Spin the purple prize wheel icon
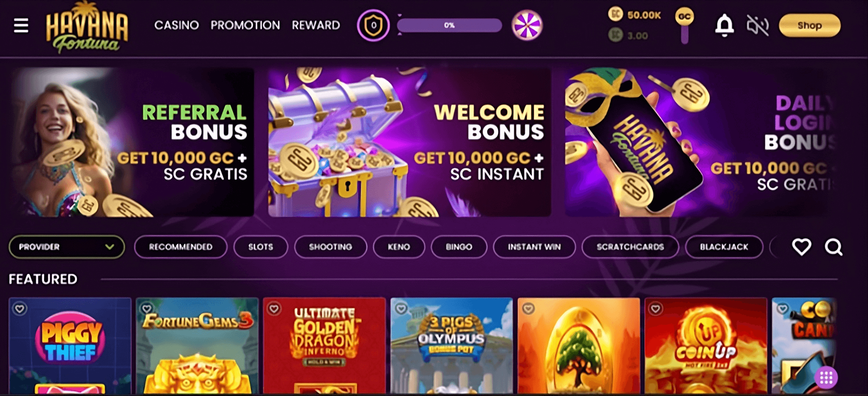Viewport: 868px width, 396px height. [527, 26]
